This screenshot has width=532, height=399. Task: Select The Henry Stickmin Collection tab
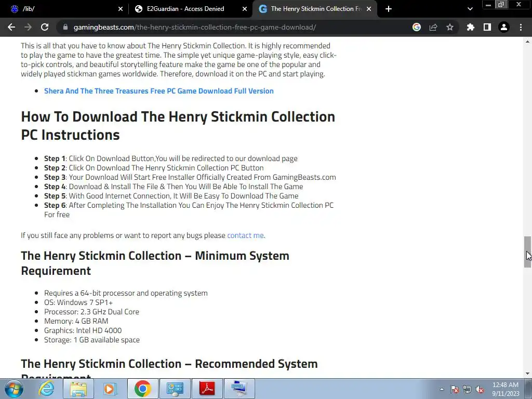pyautogui.click(x=314, y=9)
